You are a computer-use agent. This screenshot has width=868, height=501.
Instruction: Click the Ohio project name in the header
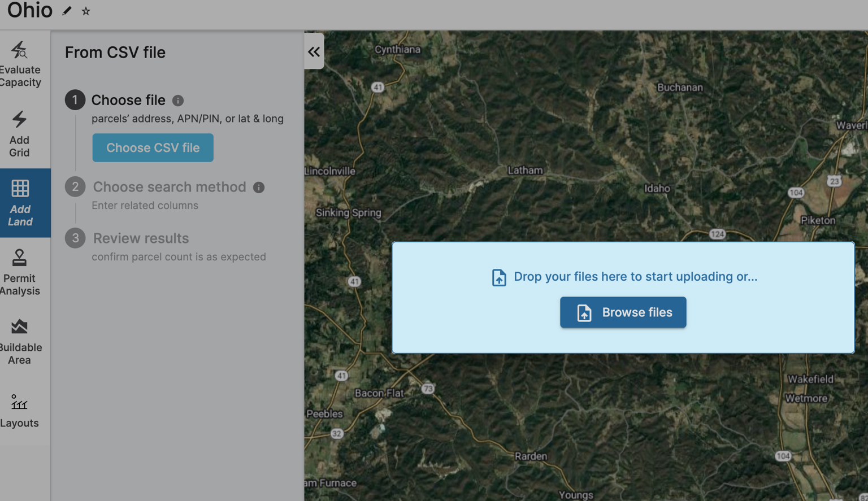pos(29,10)
